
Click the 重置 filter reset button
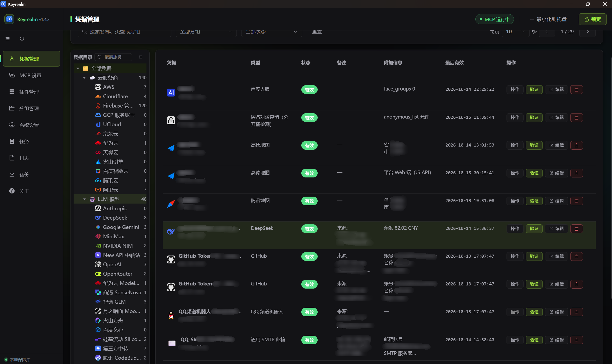[x=317, y=32]
